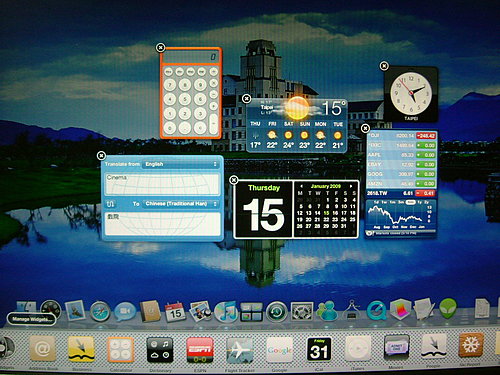Open the brown Address Book in the Dock
Viewport: 500px width, 375px height.
pyautogui.click(x=150, y=311)
